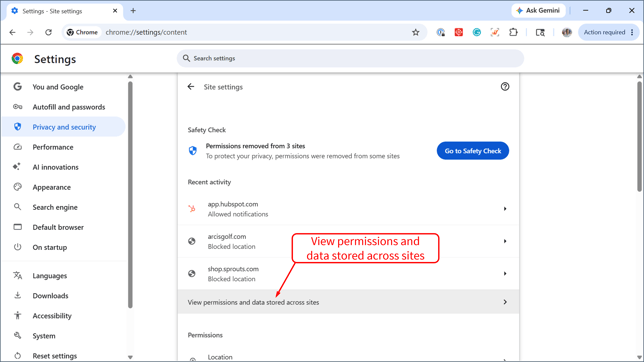Screen dimensions: 644x362
Task: Open app.hubspot.com site entry
Action: (348, 209)
